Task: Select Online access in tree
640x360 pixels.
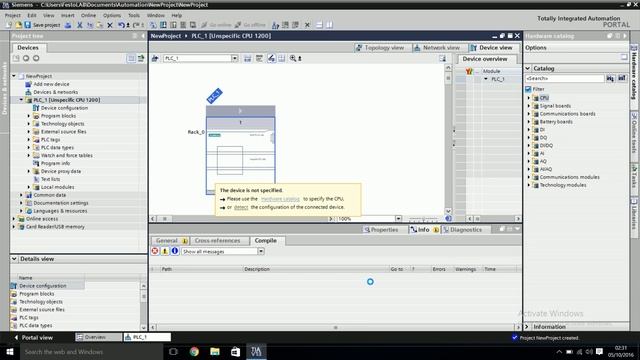Action: [42, 219]
